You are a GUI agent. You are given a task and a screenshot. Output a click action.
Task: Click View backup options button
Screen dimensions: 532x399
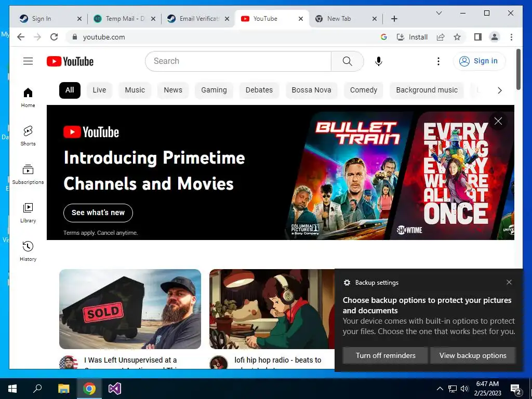473,355
